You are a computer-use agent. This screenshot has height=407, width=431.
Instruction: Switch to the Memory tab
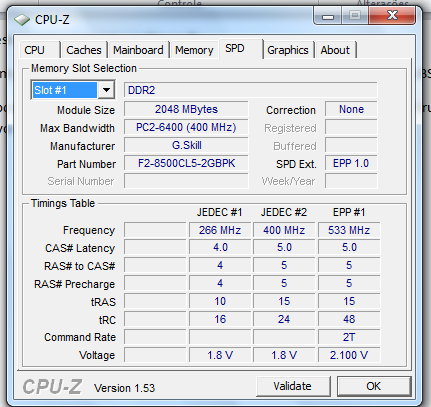(x=194, y=50)
